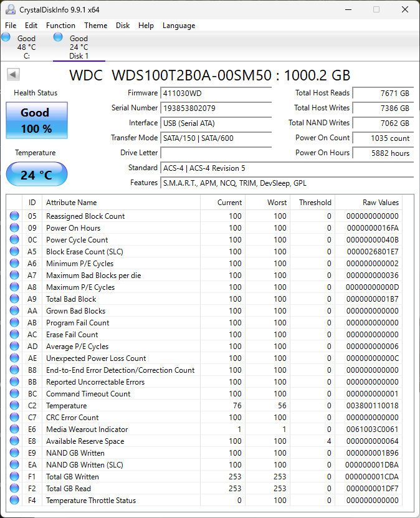Click the ID column header

pos(32,202)
